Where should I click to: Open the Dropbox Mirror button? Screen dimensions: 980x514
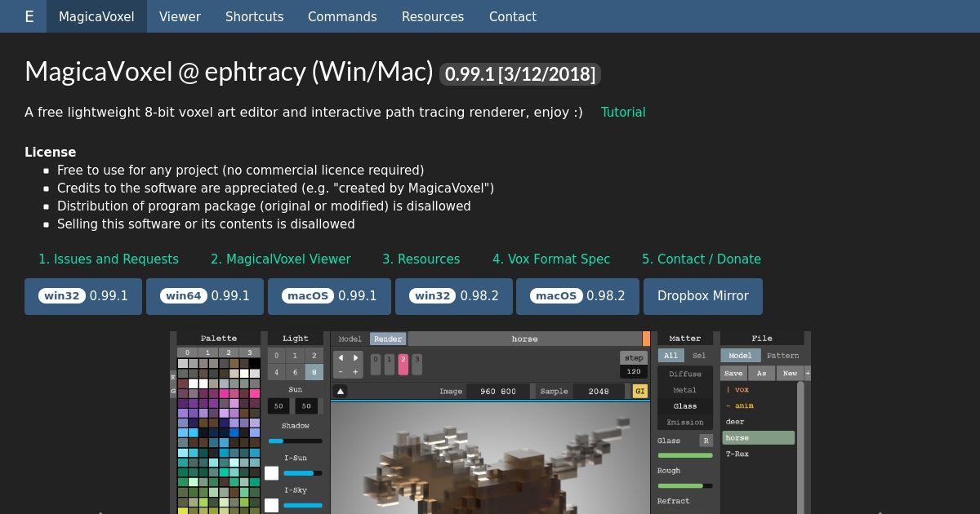point(703,296)
